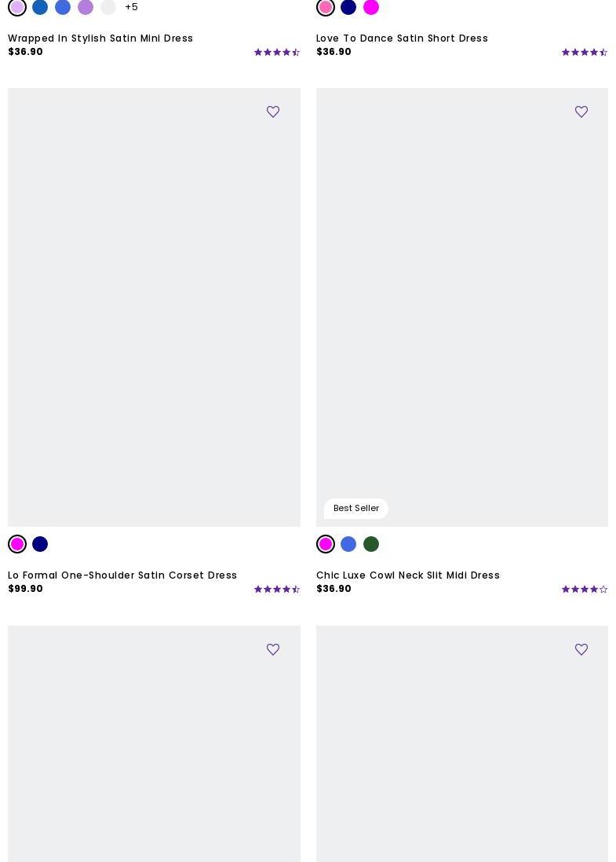This screenshot has width=616, height=862.
Task: Select navy swatch for Lo Formal One-Shoulder dress
Action: tap(40, 544)
